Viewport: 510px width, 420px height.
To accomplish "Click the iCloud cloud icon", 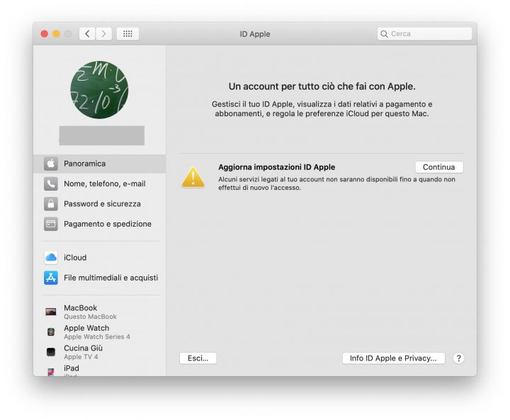I will (51, 258).
